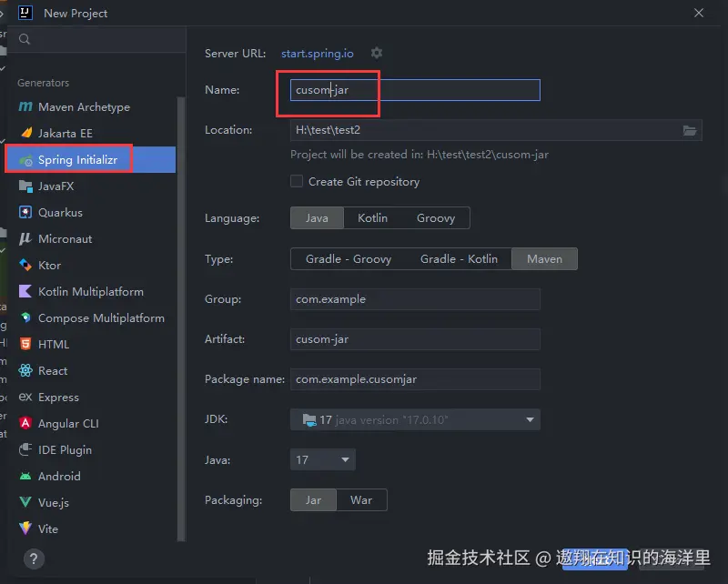Click the HTML5 shield icon

tap(25, 344)
